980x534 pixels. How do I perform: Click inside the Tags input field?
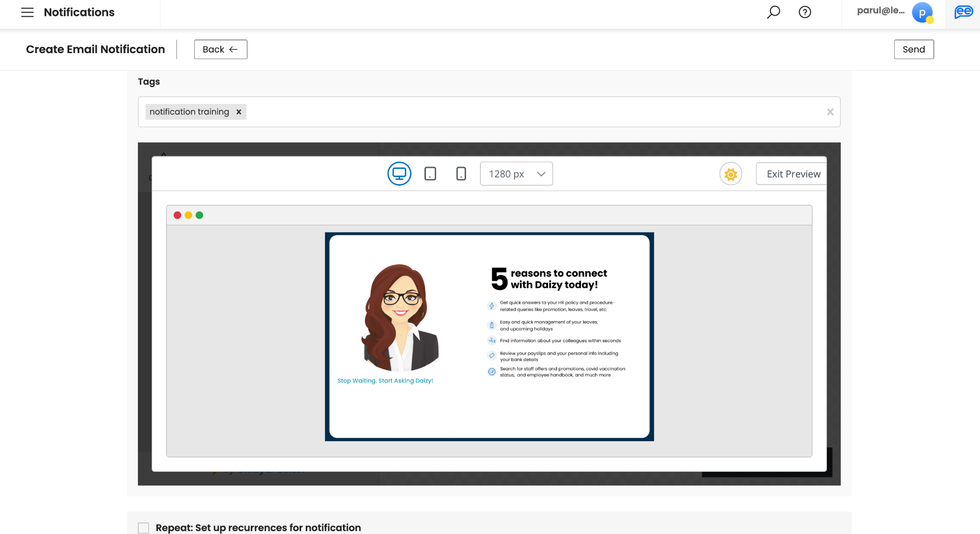click(x=526, y=112)
